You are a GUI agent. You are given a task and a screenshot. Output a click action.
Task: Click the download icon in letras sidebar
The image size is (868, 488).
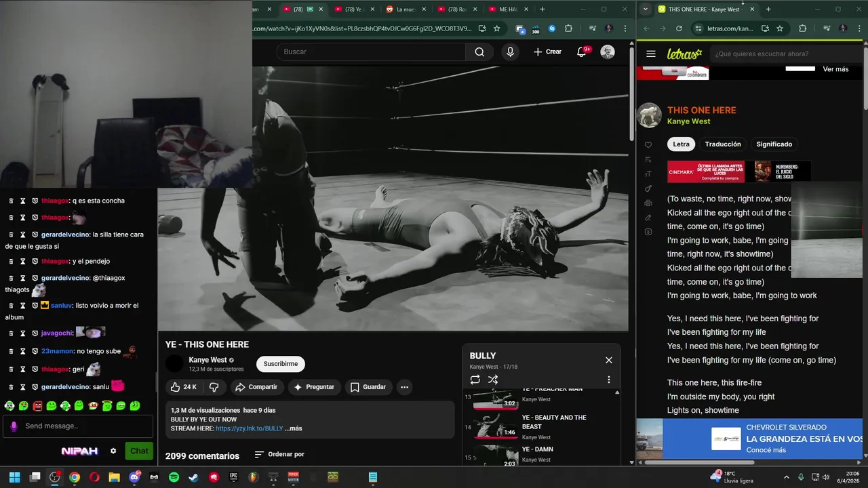point(648,232)
